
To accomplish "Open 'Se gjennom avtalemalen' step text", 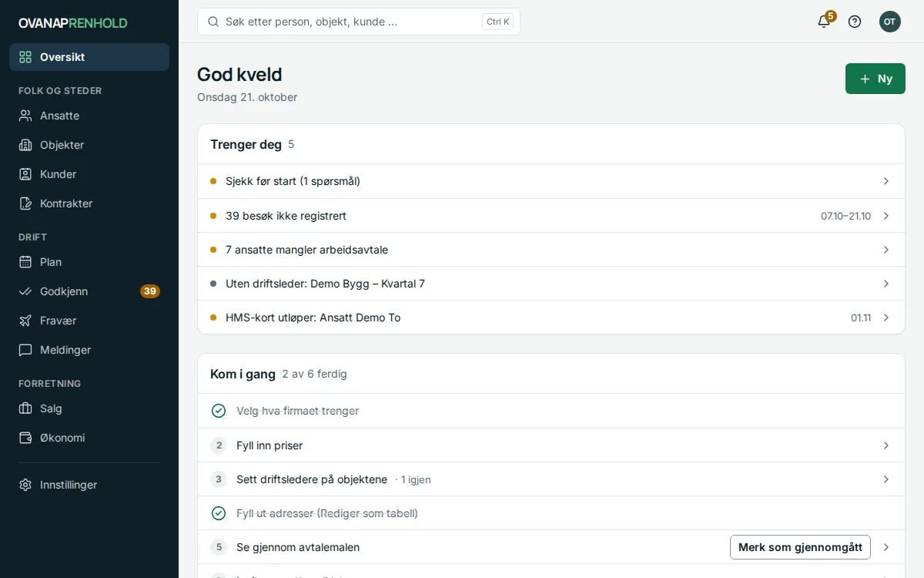I will [298, 547].
